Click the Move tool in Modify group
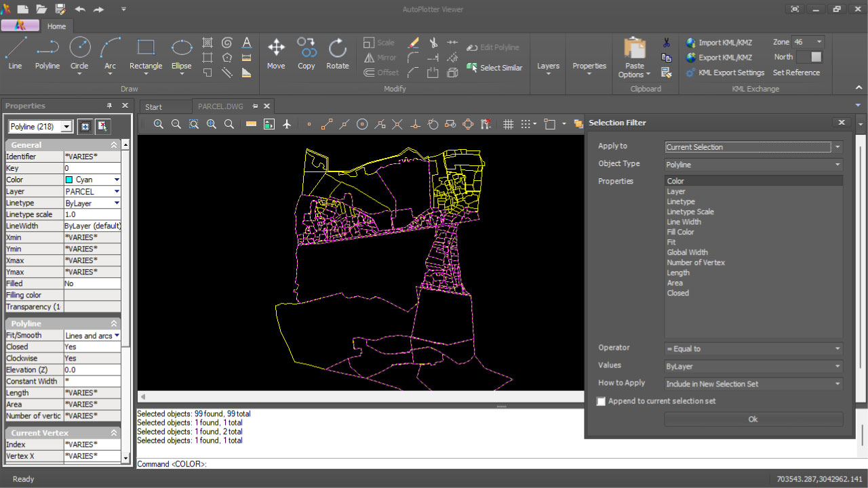Image resolution: width=868 pixels, height=488 pixels. coord(276,53)
